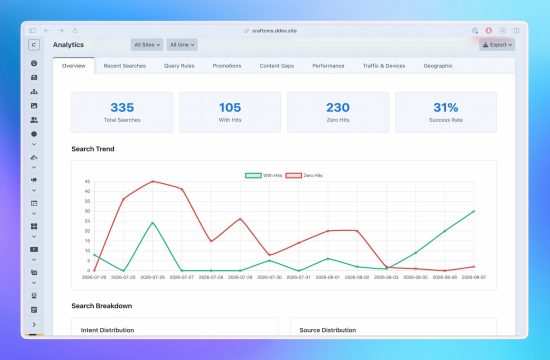550x360 pixels.
Task: Click the red circular extension icon
Action: pos(489,31)
